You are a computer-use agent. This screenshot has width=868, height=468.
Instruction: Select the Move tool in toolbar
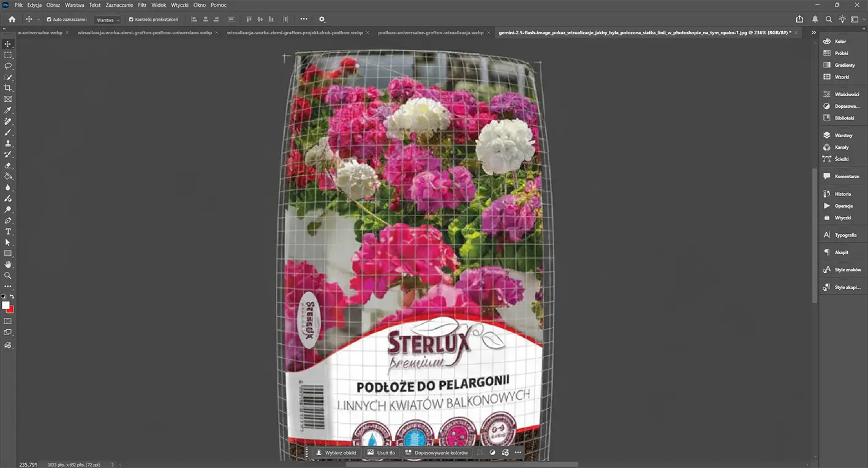[x=8, y=44]
